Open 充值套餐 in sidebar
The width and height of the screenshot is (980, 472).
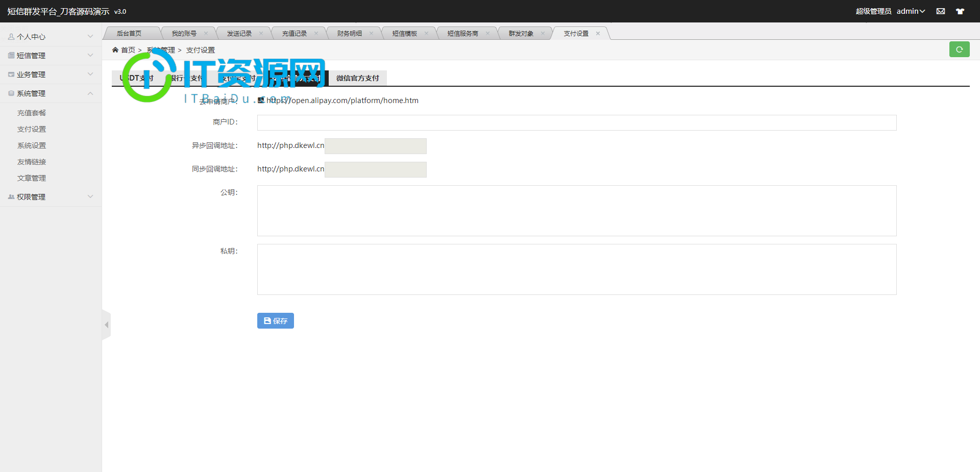32,113
